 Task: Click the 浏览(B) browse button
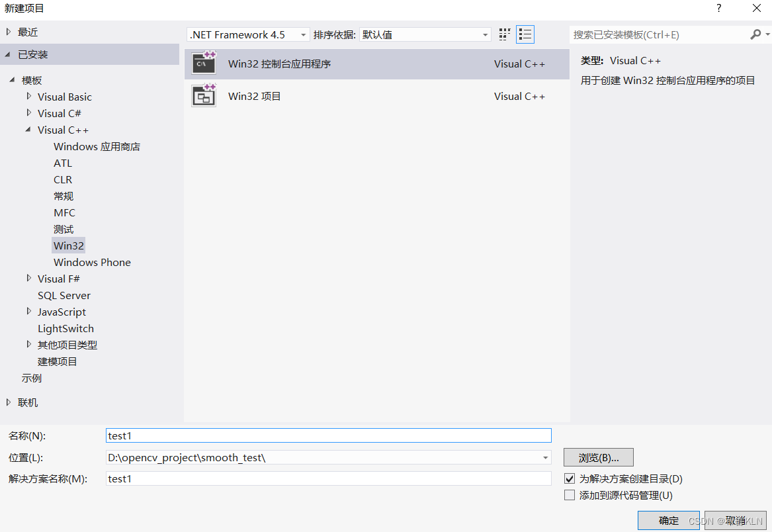pos(597,457)
